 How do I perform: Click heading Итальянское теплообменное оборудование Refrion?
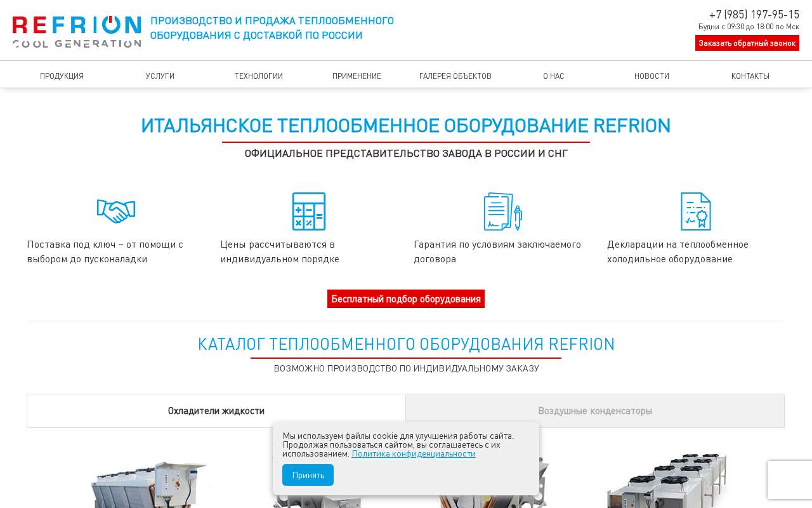[x=406, y=126]
